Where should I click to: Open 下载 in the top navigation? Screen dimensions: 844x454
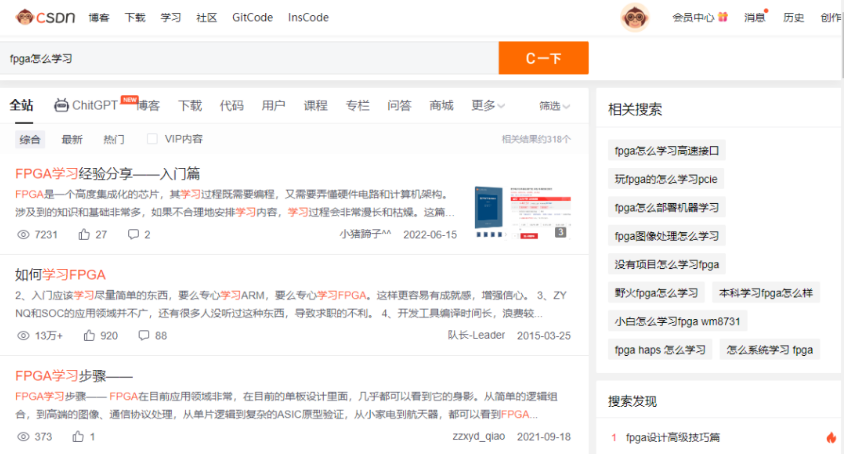pyautogui.click(x=135, y=18)
